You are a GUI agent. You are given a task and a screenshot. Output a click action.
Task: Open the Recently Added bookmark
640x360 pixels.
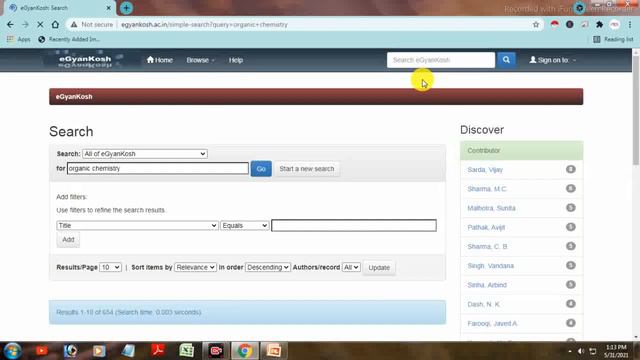point(69,39)
